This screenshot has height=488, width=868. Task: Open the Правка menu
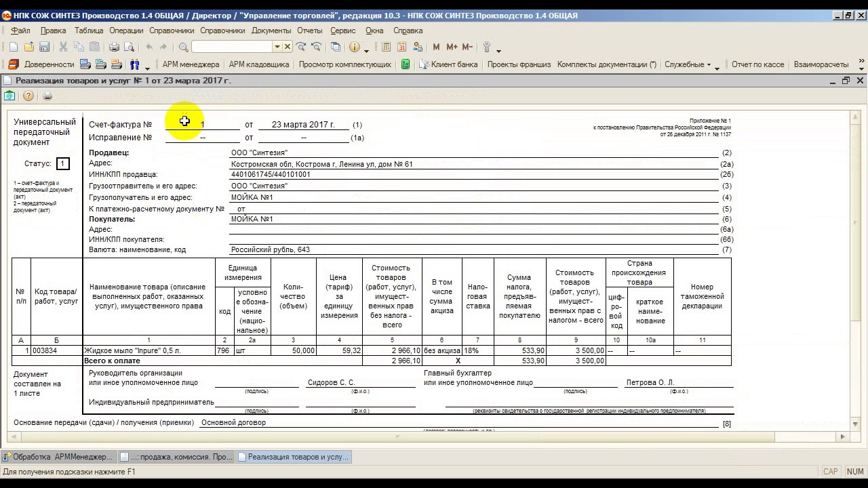(x=53, y=30)
